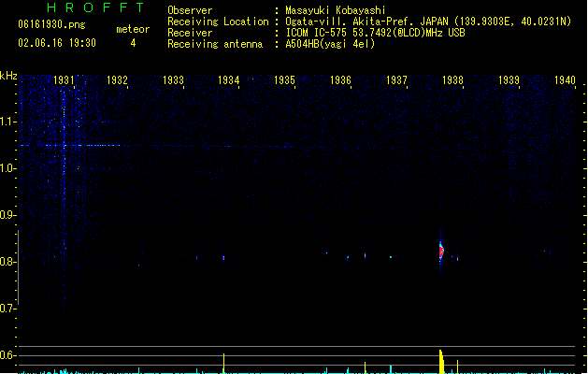Click the 1939 time marker
This screenshot has height=374, width=588.
[x=509, y=80]
